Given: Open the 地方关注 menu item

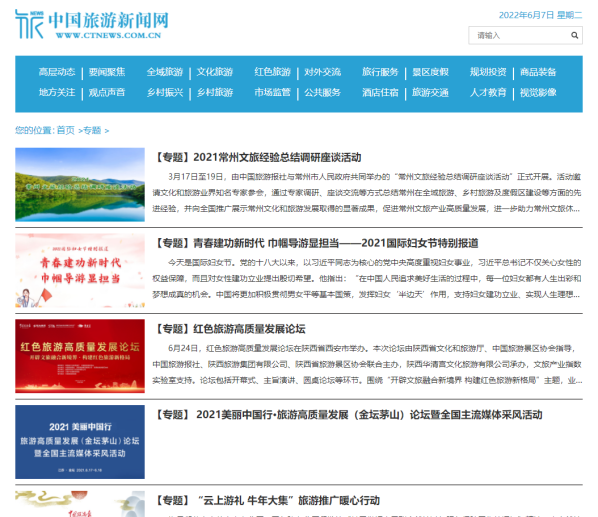Looking at the screenshot, I should [57, 93].
